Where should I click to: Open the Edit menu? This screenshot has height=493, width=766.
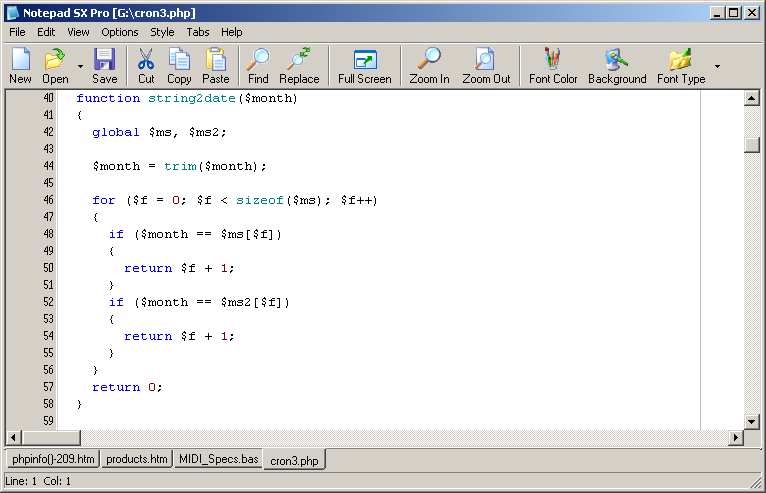click(x=46, y=32)
